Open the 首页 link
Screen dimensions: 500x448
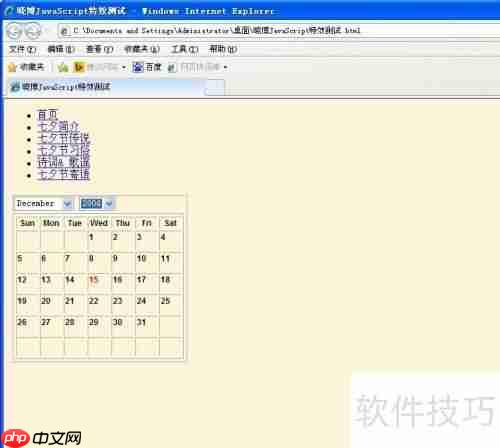pyautogui.click(x=48, y=115)
